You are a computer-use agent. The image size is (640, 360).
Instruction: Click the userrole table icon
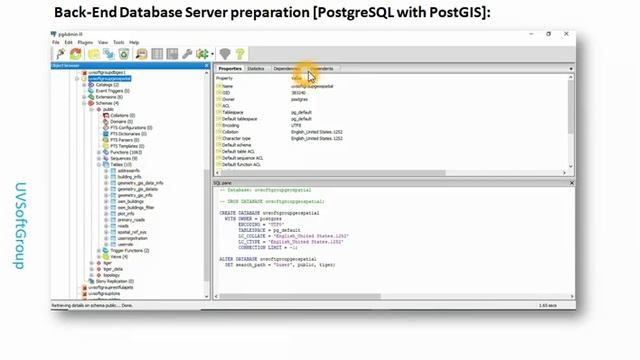pos(113,244)
